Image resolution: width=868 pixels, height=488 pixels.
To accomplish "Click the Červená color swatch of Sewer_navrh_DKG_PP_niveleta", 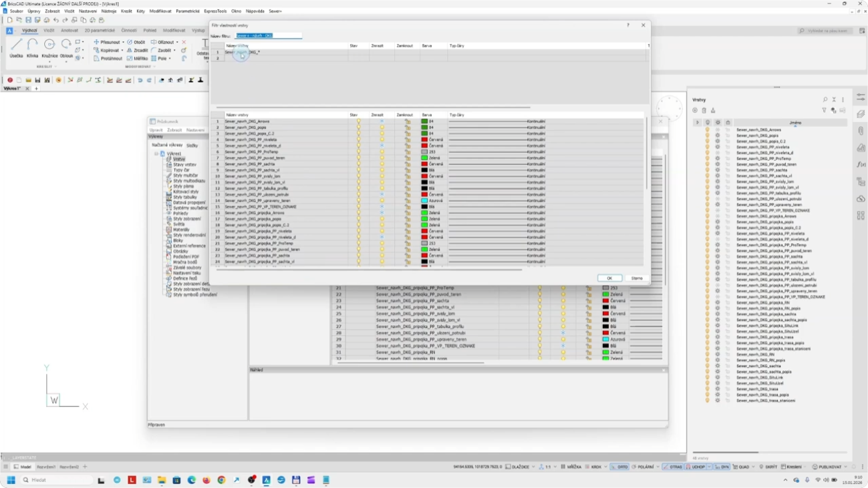I will pos(424,140).
